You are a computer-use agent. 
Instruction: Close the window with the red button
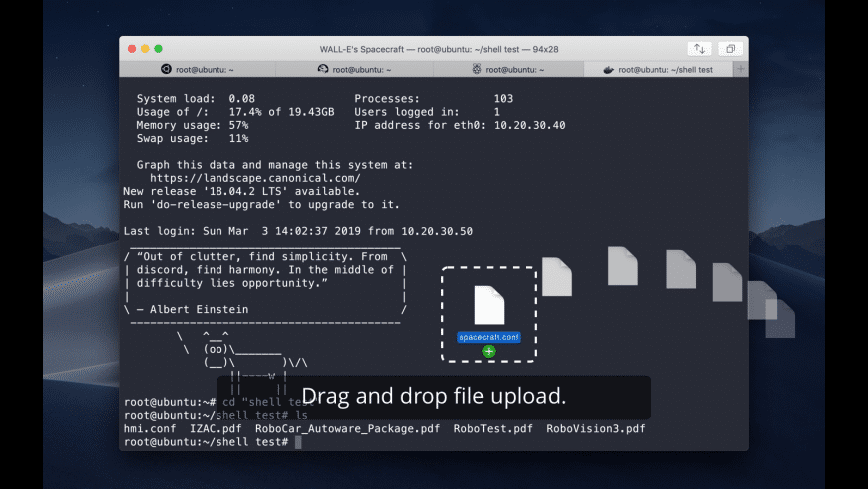(x=132, y=49)
